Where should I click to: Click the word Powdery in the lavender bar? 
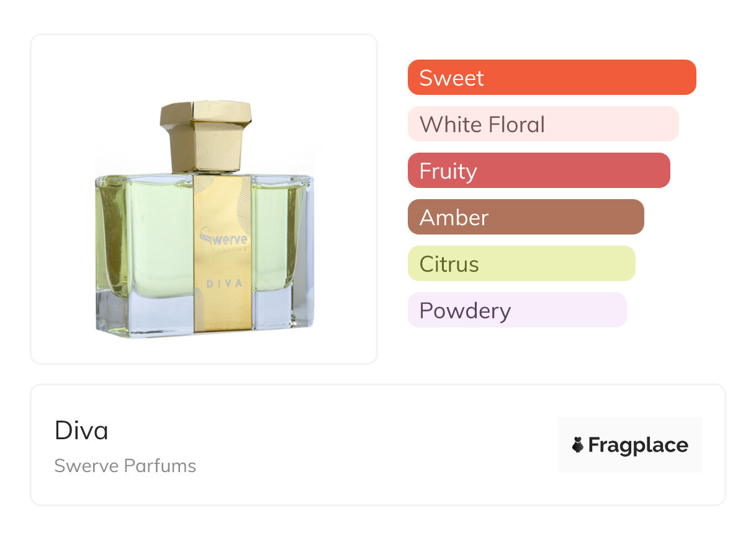(x=465, y=311)
